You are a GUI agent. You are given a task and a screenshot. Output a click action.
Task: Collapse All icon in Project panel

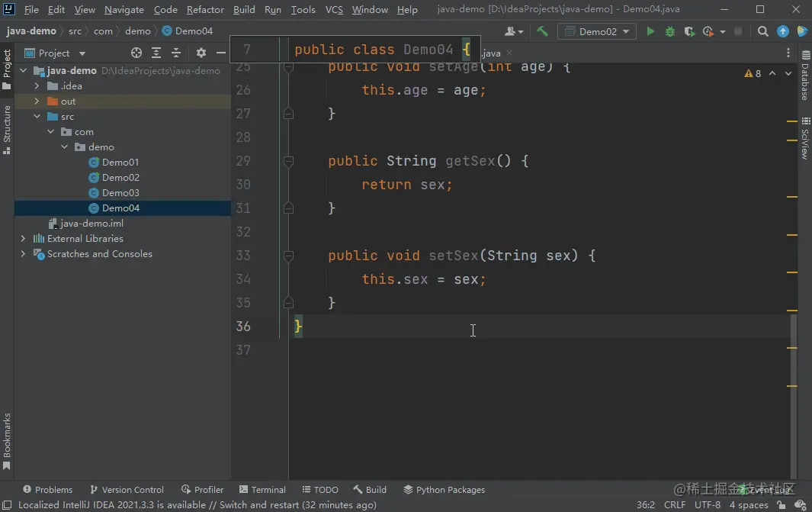click(176, 53)
